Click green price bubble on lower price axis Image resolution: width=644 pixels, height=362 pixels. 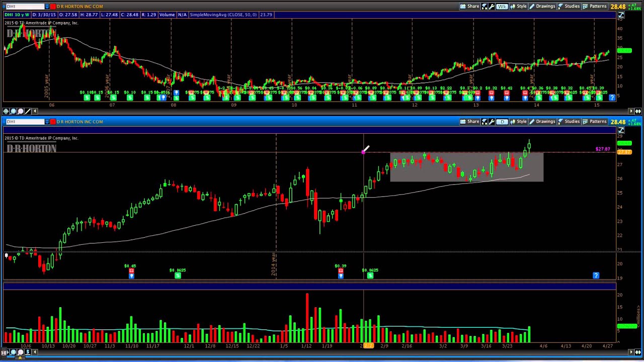624,144
